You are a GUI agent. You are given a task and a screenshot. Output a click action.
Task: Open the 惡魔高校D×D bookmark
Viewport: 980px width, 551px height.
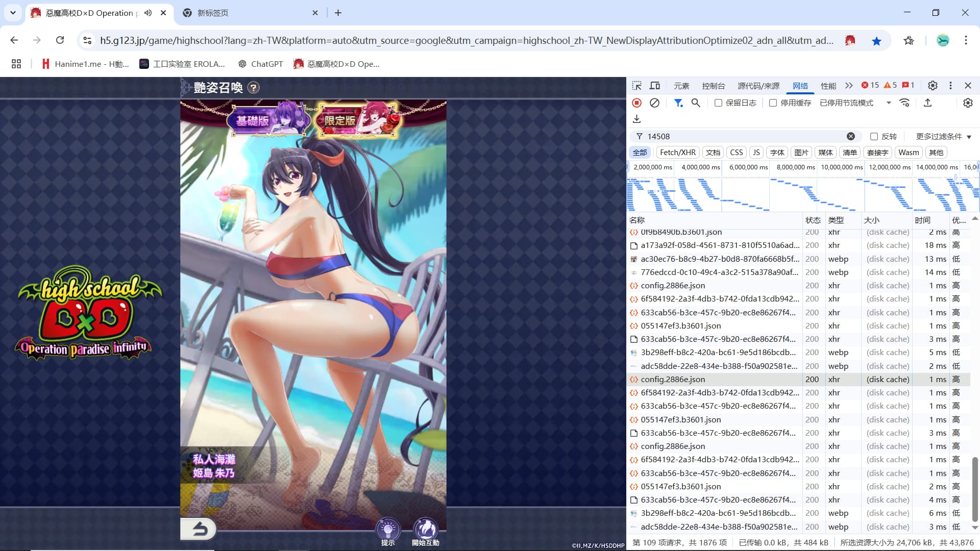pos(336,64)
